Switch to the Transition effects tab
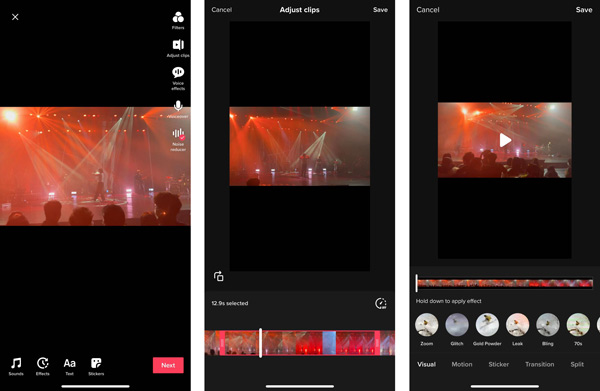The image size is (600, 391). click(540, 364)
